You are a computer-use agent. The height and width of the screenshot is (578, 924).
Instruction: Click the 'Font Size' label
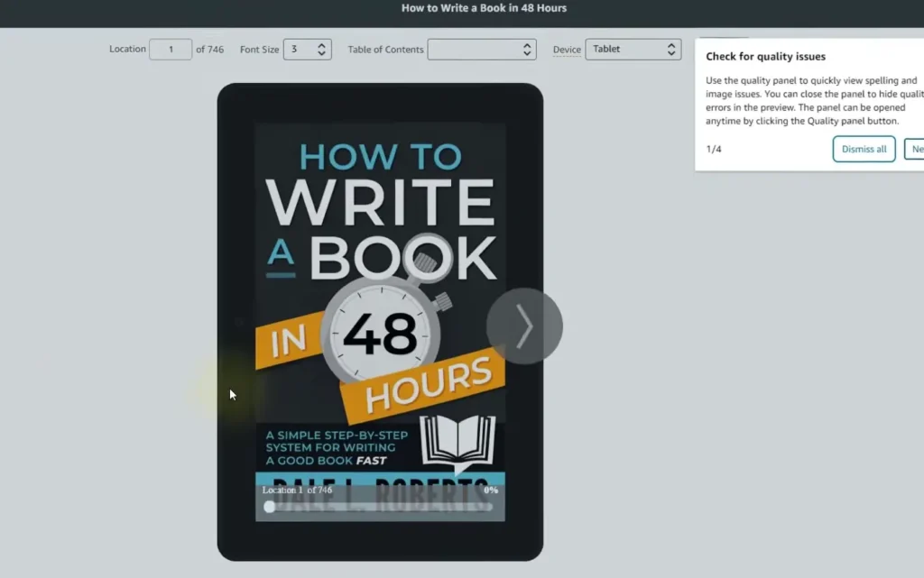pos(259,50)
